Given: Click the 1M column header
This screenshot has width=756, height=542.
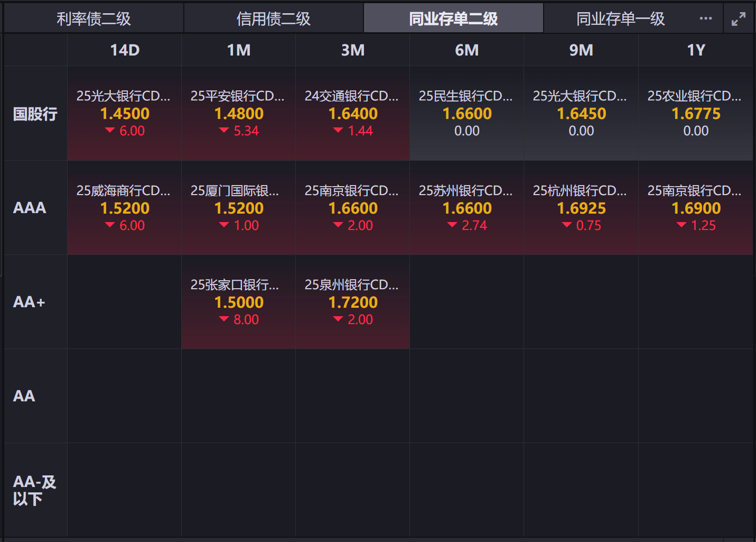Looking at the screenshot, I should 239,50.
